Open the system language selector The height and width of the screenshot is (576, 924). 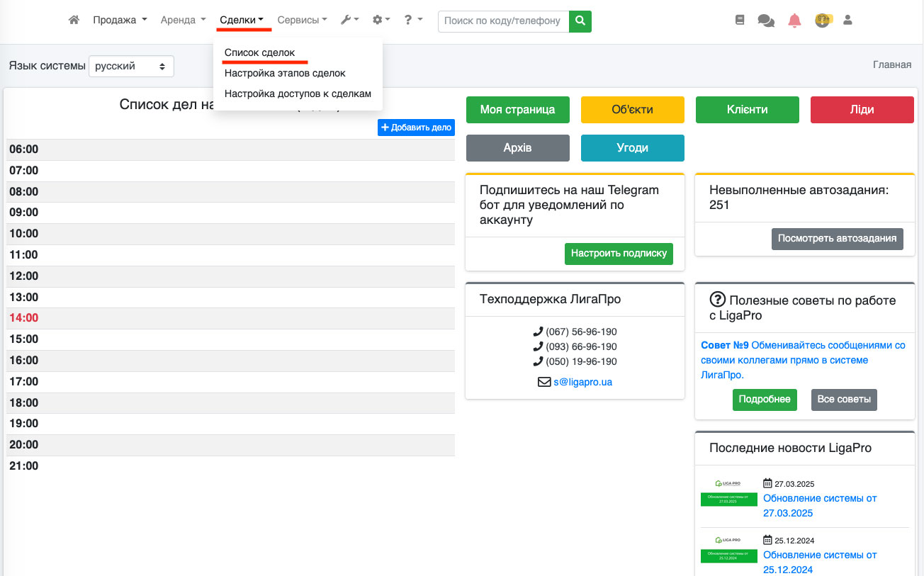pos(131,66)
